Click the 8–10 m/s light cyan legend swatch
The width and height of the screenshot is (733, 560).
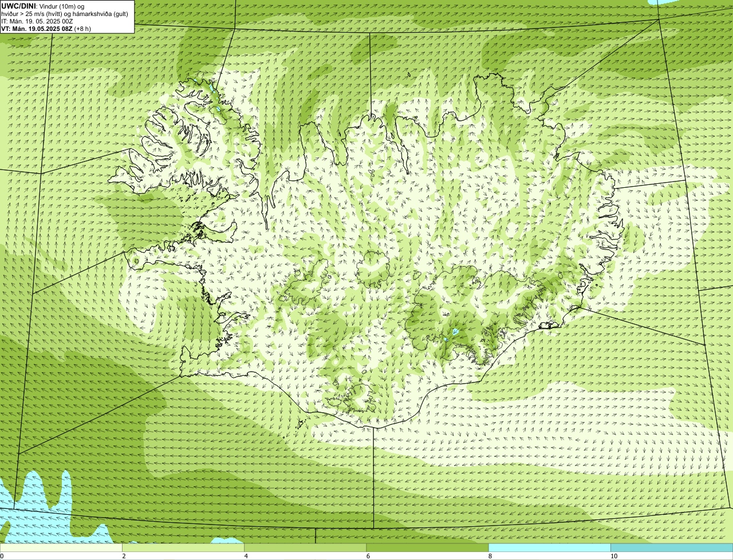pyautogui.click(x=549, y=548)
